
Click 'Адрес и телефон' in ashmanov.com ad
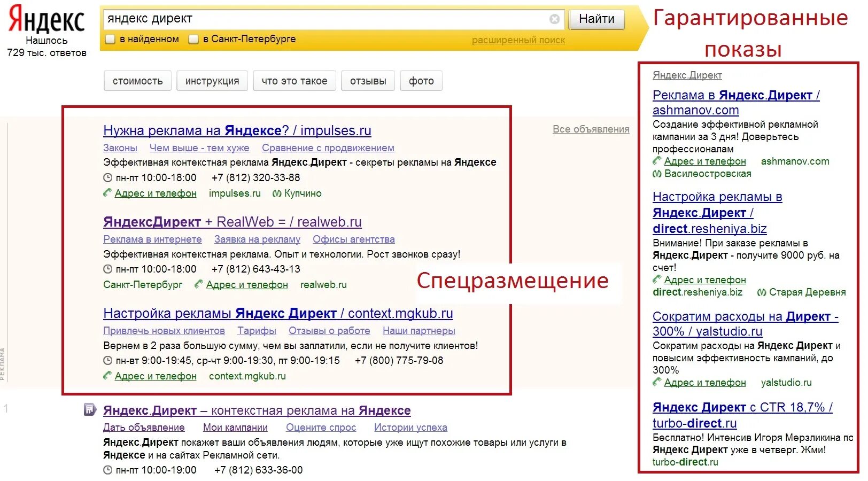tap(705, 161)
